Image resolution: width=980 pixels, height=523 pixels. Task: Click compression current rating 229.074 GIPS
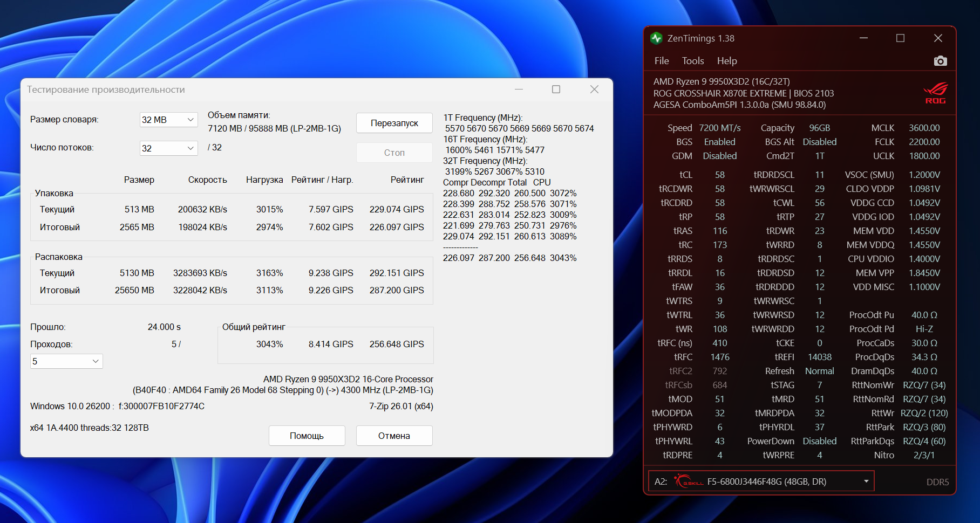pyautogui.click(x=397, y=209)
